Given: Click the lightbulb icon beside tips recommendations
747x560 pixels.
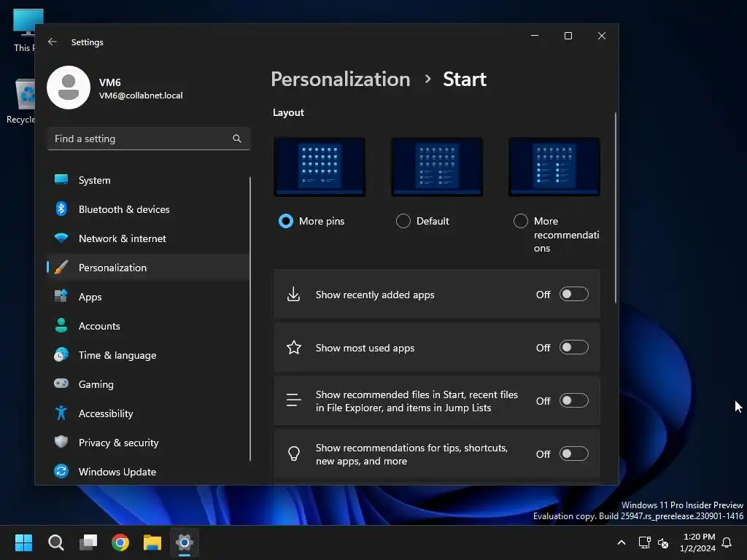Looking at the screenshot, I should pos(294,454).
